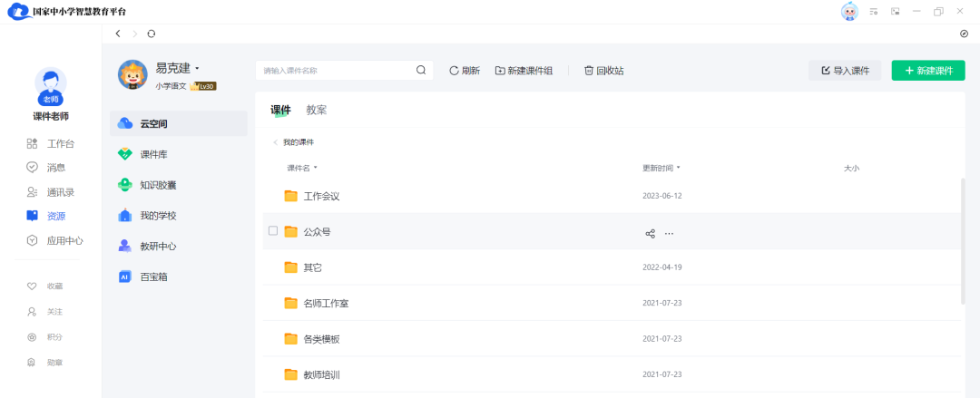This screenshot has width=980, height=398.
Task: Tick the checkbox beside 公众号 folder
Action: [x=273, y=231]
